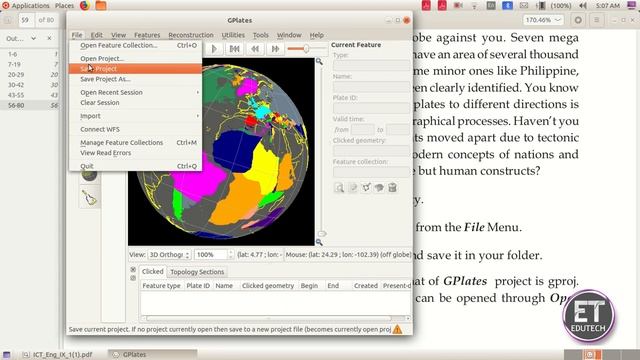Choose Open Project... from the File menu
The height and width of the screenshot is (360, 640).
tap(135, 58)
